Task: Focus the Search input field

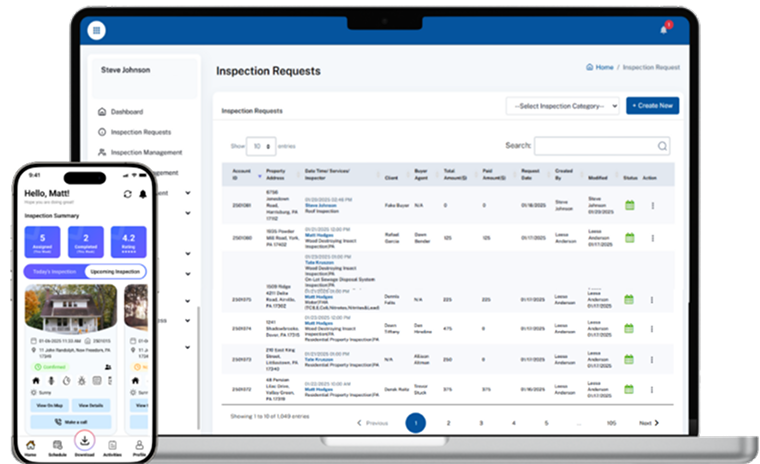Action: (602, 146)
